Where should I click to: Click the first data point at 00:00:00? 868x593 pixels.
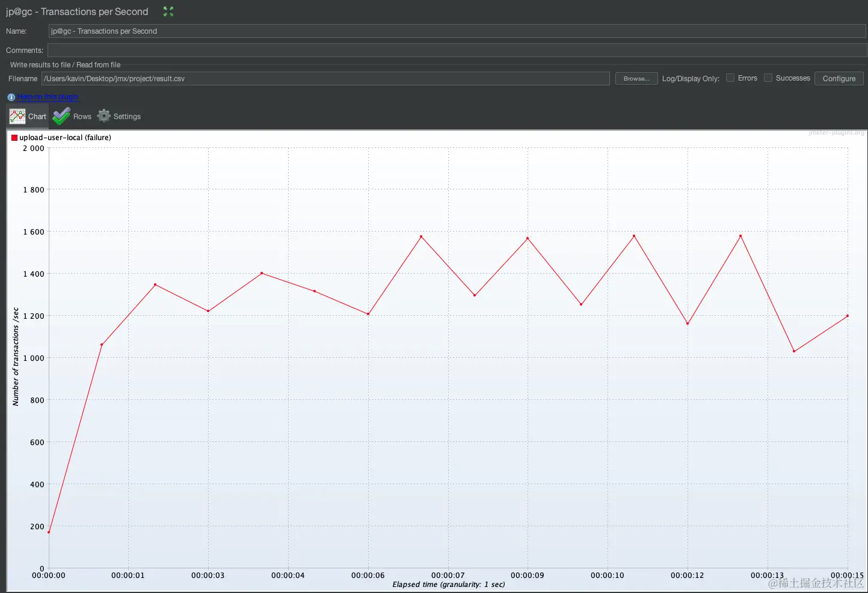[x=49, y=532]
